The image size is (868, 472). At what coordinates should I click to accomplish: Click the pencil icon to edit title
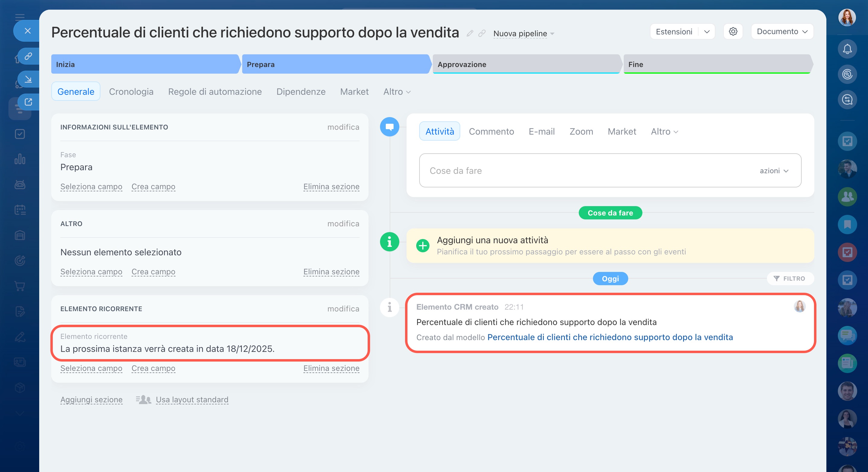click(x=470, y=33)
